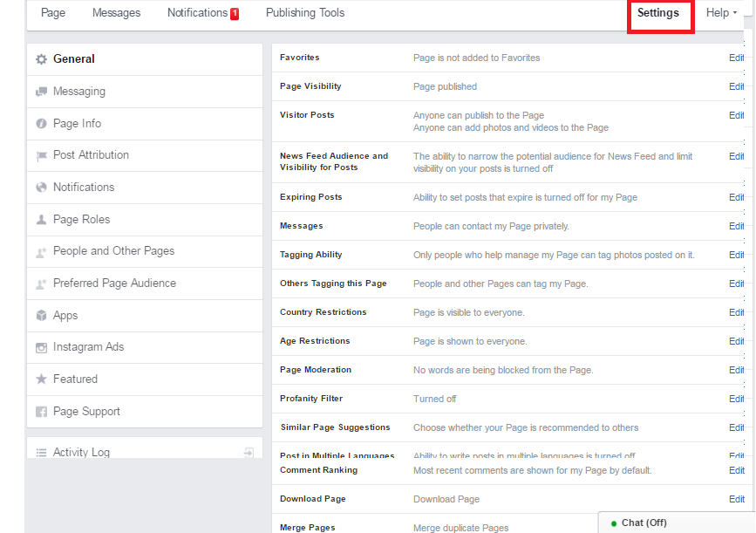Click the Featured star icon
Screen dimensions: 756x533
(42, 379)
